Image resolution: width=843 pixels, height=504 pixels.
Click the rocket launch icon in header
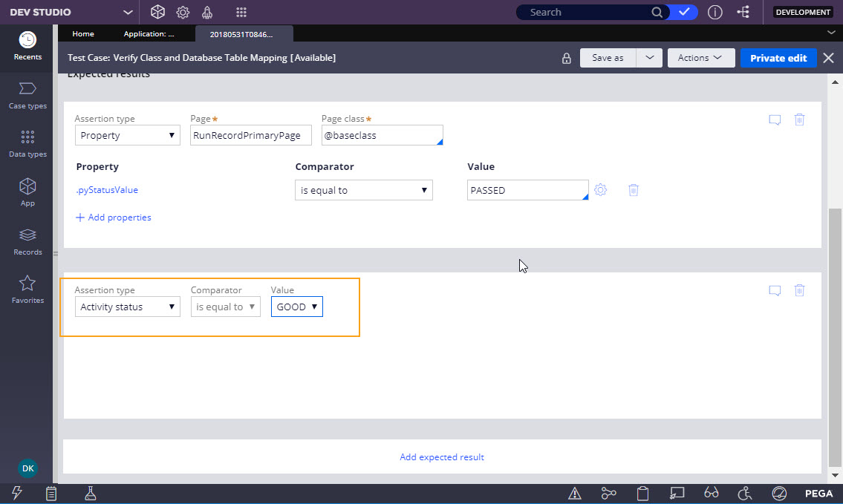pos(207,13)
